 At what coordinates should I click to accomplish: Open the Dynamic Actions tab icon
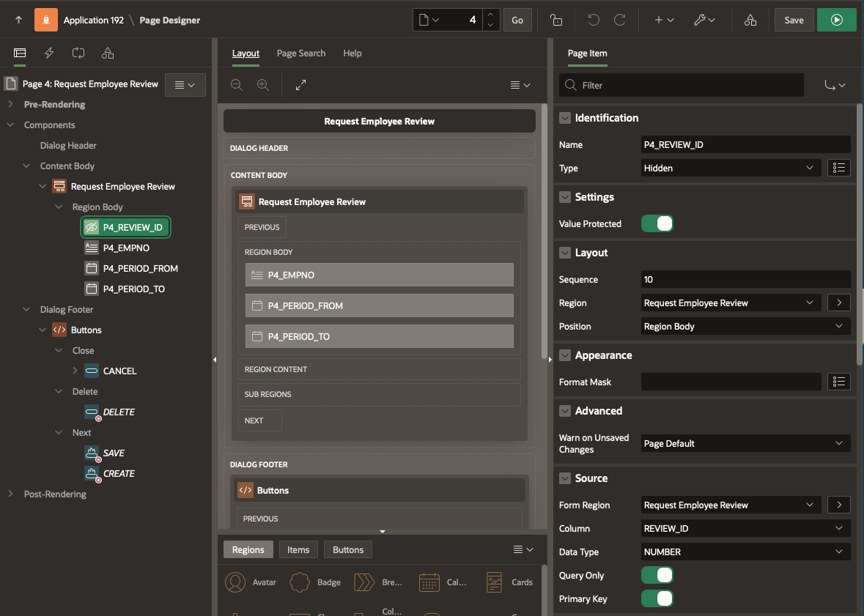49,53
